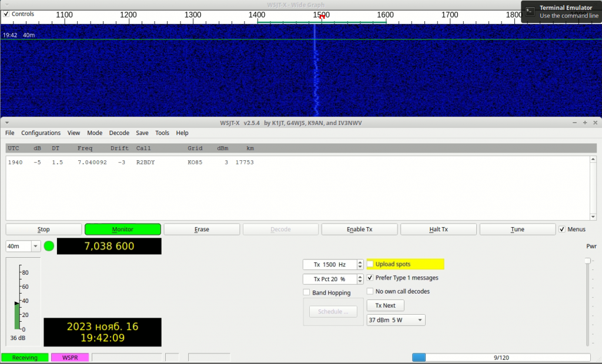Click the green rig status indicator circle
Image resolution: width=602 pixels, height=364 pixels.
(x=49, y=246)
